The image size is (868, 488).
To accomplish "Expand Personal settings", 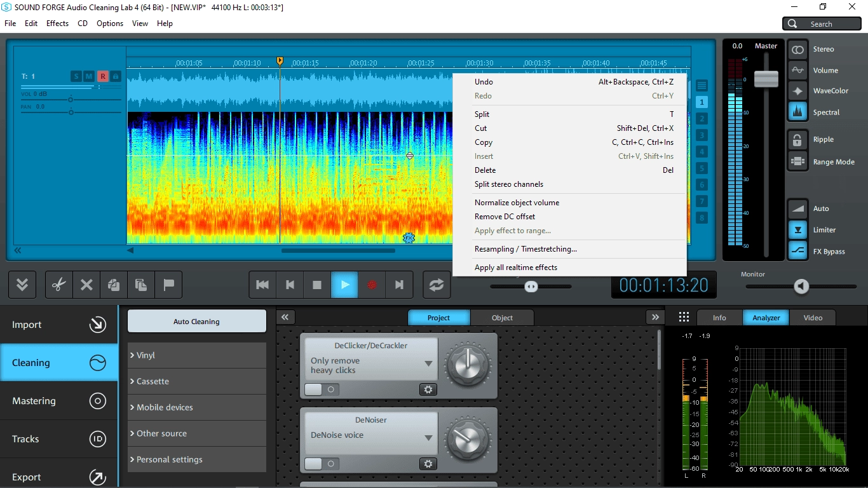I will click(197, 459).
